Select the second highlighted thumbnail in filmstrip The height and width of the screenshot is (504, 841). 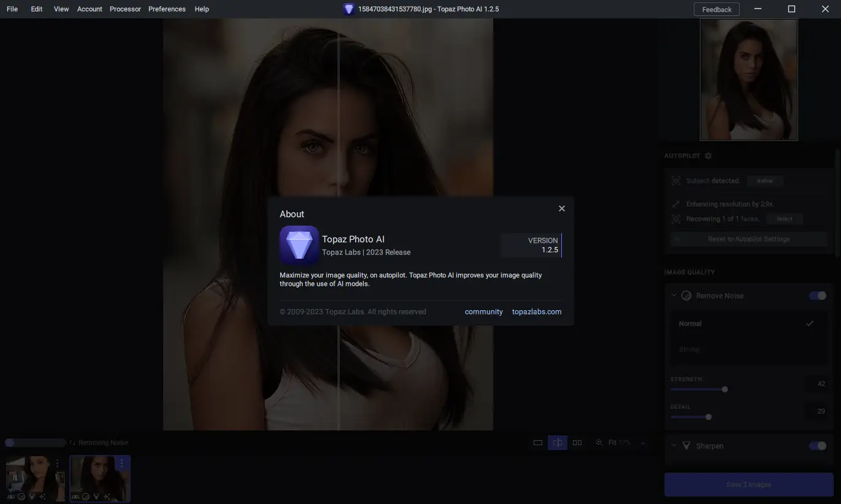(x=99, y=479)
